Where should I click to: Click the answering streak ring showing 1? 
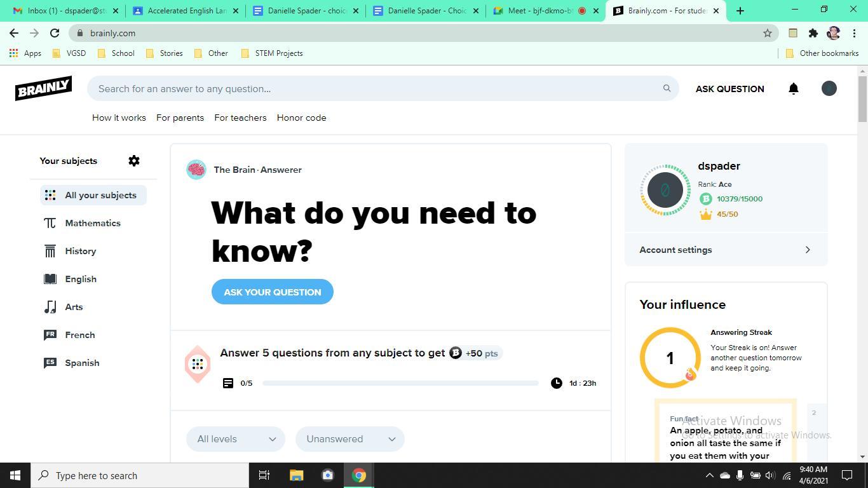coord(670,358)
